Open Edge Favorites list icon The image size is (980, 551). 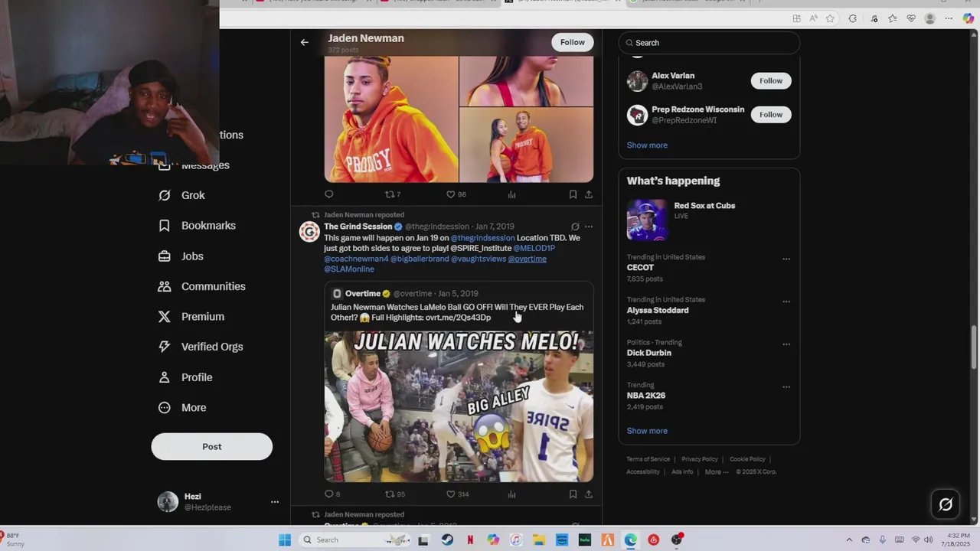click(x=892, y=18)
